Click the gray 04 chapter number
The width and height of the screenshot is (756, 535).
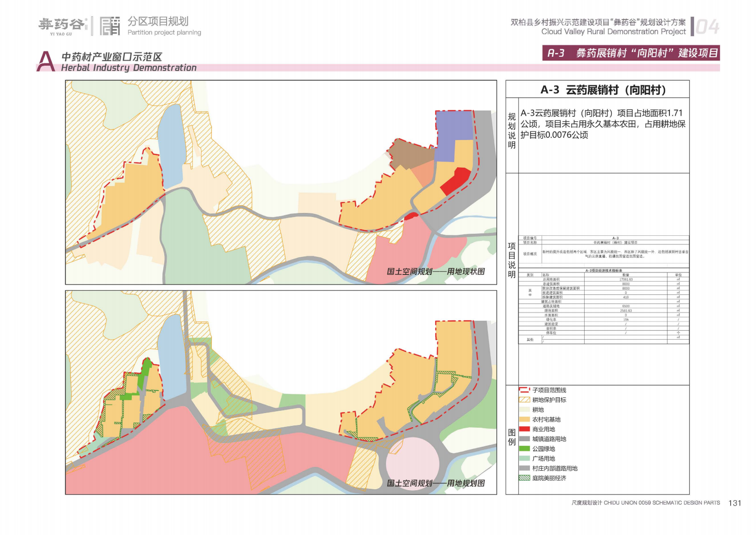(x=707, y=27)
